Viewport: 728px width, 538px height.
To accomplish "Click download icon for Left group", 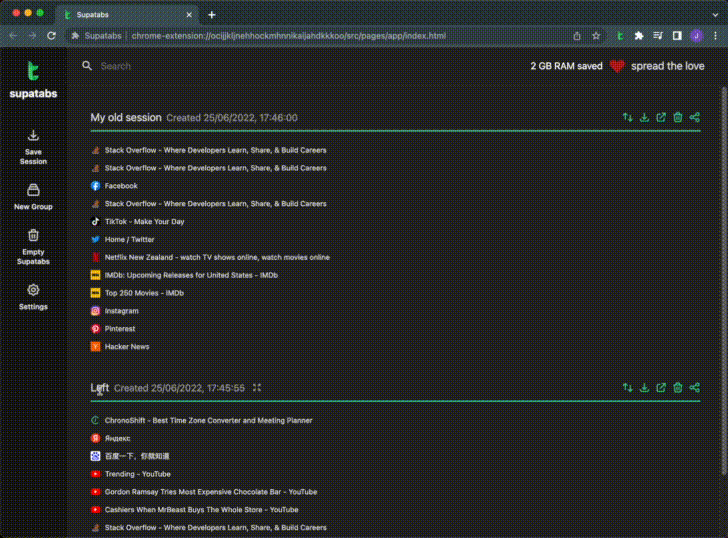I will pos(644,388).
